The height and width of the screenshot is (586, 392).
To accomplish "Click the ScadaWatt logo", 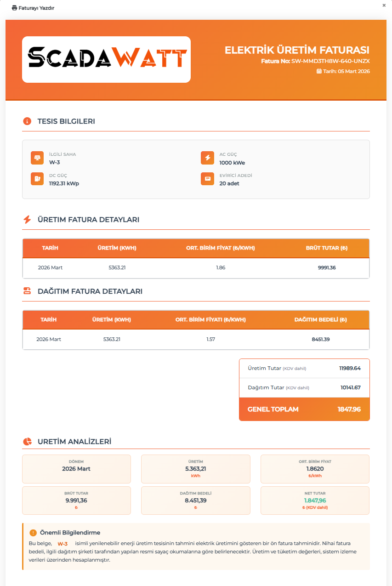I will pyautogui.click(x=106, y=59).
